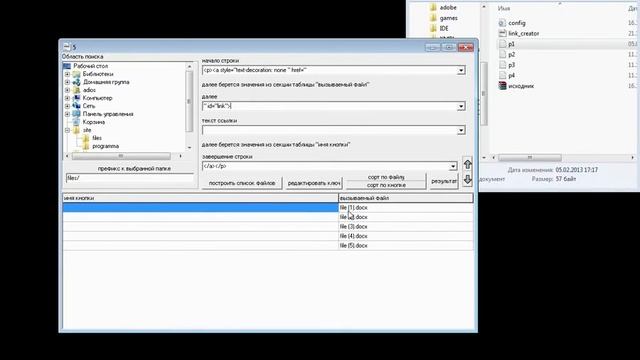The image size is (640, 360).
Task: Collapse the site folder tree node
Action: (67, 130)
